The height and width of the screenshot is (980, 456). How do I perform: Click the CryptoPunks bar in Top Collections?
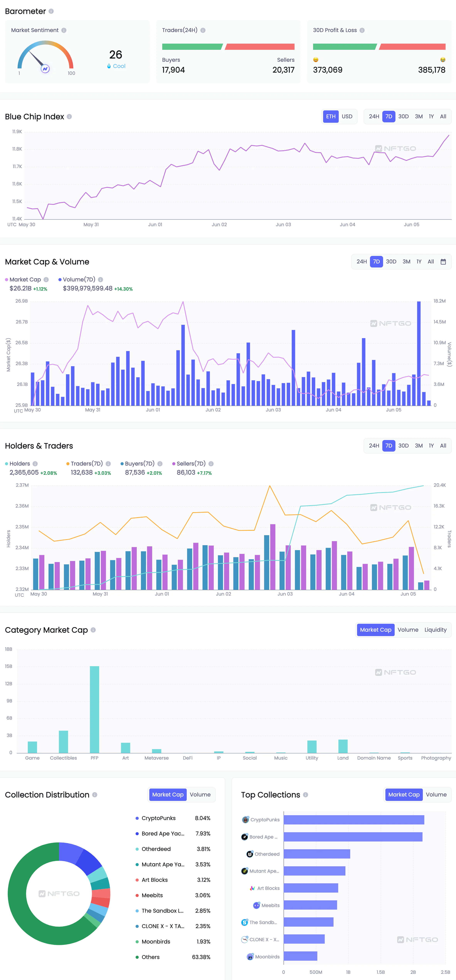pos(354,819)
